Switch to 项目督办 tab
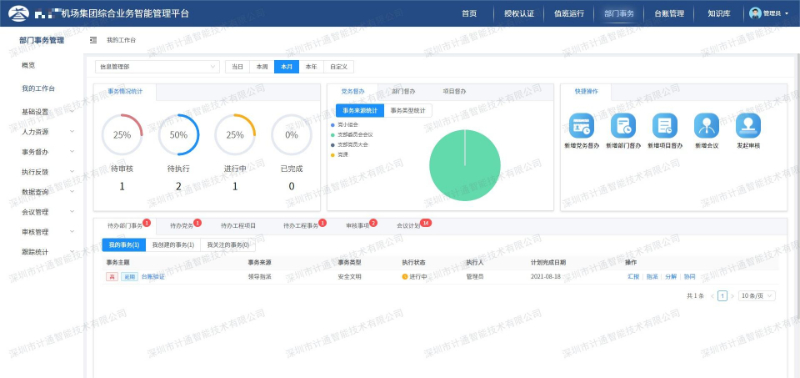The height and width of the screenshot is (378, 800). click(454, 91)
